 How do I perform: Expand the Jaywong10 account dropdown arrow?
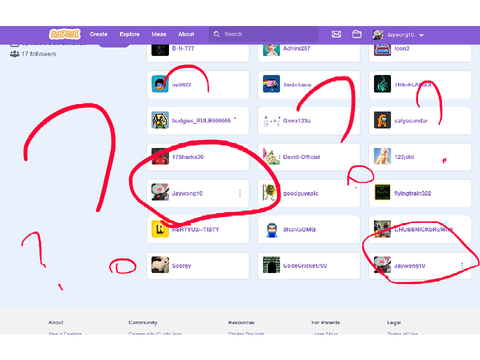[421, 35]
